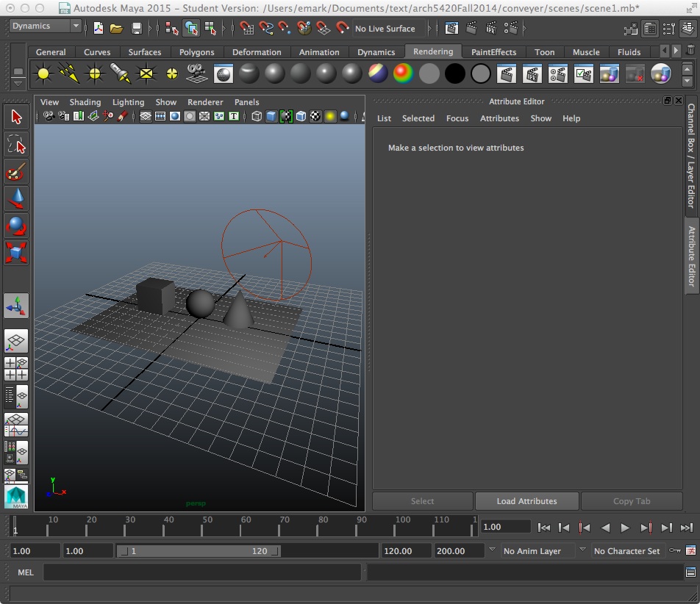The height and width of the screenshot is (604, 700).
Task: Assign the ramp shader rainbow sphere
Action: 403,73
